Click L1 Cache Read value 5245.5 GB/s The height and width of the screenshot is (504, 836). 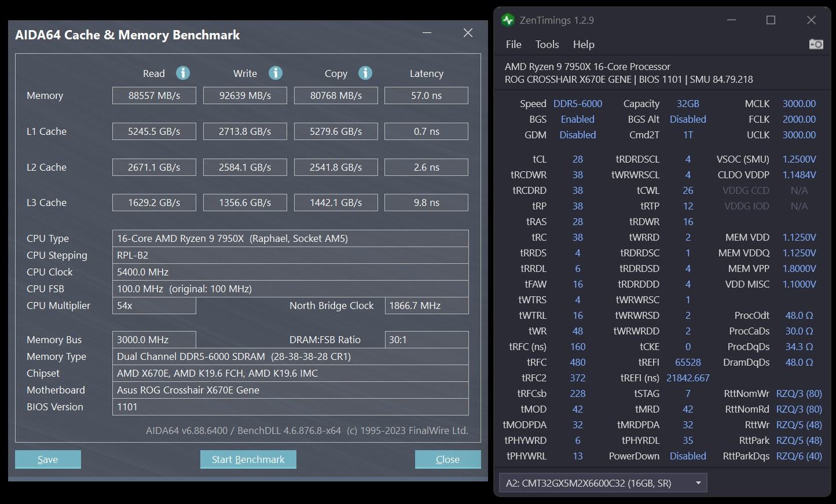click(154, 131)
